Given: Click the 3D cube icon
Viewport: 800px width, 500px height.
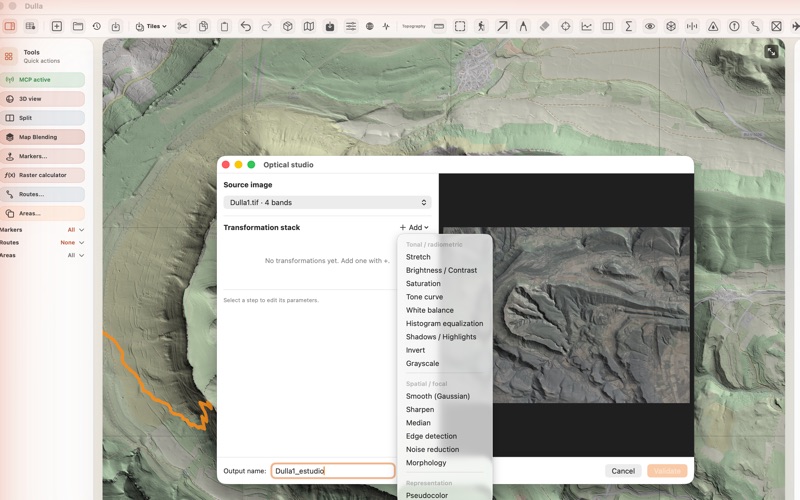Looking at the screenshot, I should point(288,26).
